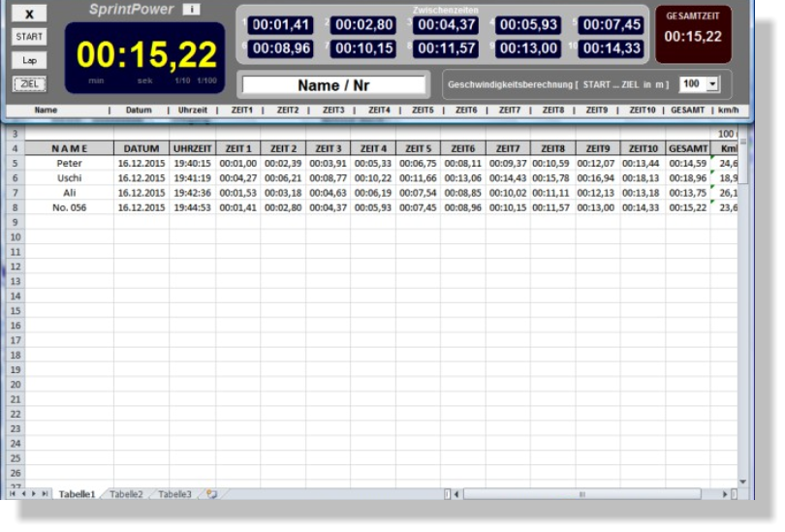Image resolution: width=785 pixels, height=532 pixels.
Task: Switch to the Tabelle2 sheet tab
Action: [126, 494]
